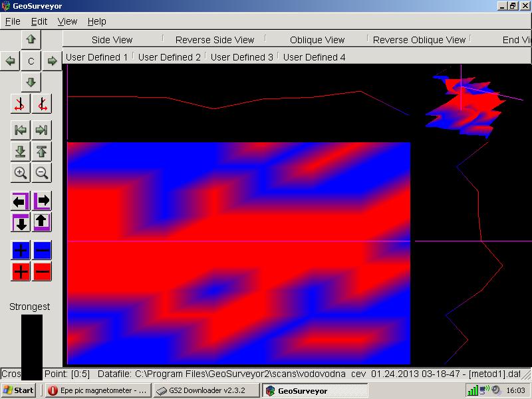Switch to Reverse Side View
Image resolution: width=532 pixels, height=399 pixels.
pos(214,40)
